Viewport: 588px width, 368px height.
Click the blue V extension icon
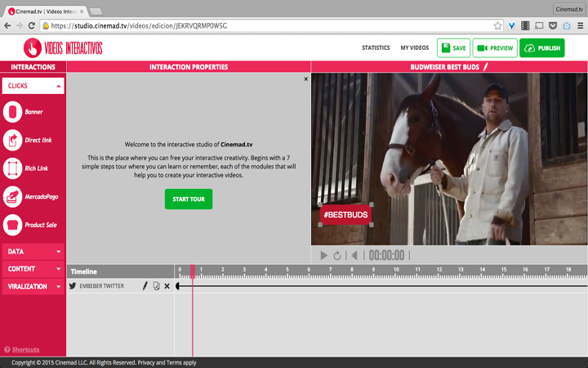pos(511,25)
